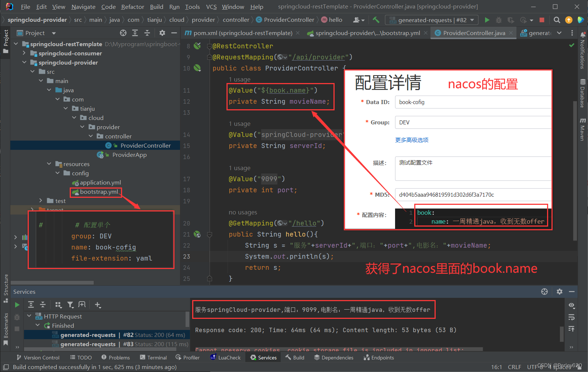The width and height of the screenshot is (588, 372).
Task: Start debugging with the bug icon
Action: 499,20
